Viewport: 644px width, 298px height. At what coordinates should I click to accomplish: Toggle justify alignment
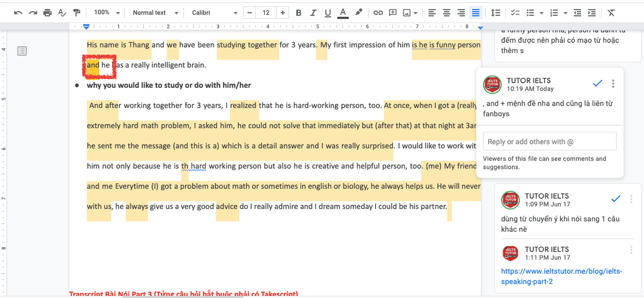tap(475, 12)
